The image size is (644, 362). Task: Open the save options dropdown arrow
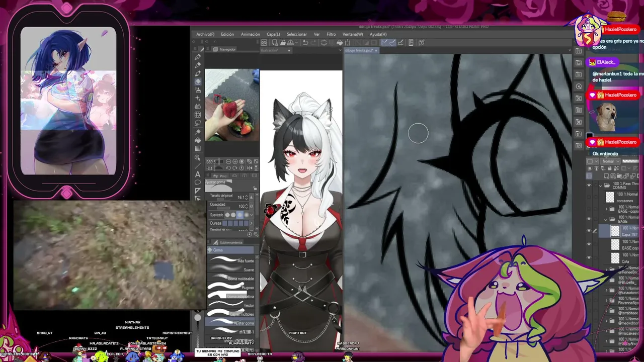coord(295,43)
